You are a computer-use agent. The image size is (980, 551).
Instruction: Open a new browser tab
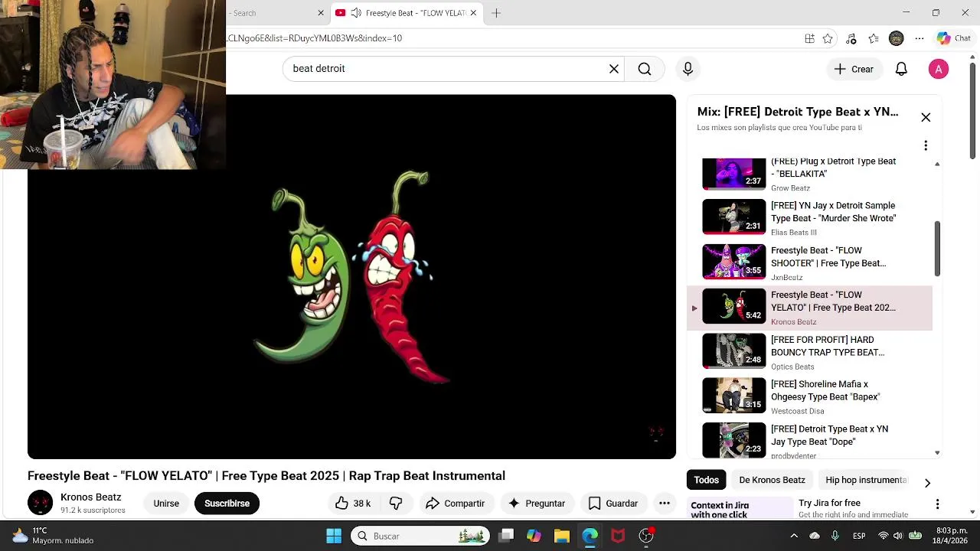pos(496,13)
